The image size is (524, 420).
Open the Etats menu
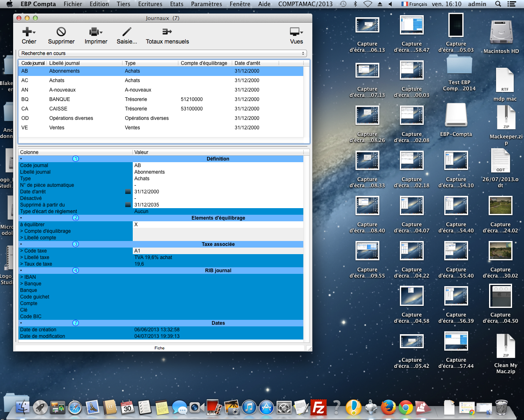coord(177,4)
